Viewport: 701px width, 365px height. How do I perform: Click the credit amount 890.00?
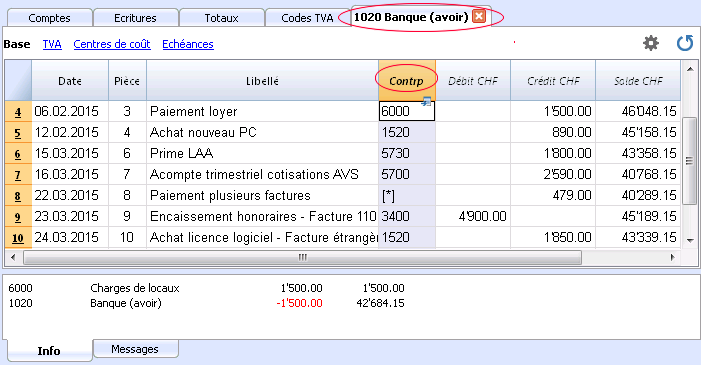[x=553, y=132]
